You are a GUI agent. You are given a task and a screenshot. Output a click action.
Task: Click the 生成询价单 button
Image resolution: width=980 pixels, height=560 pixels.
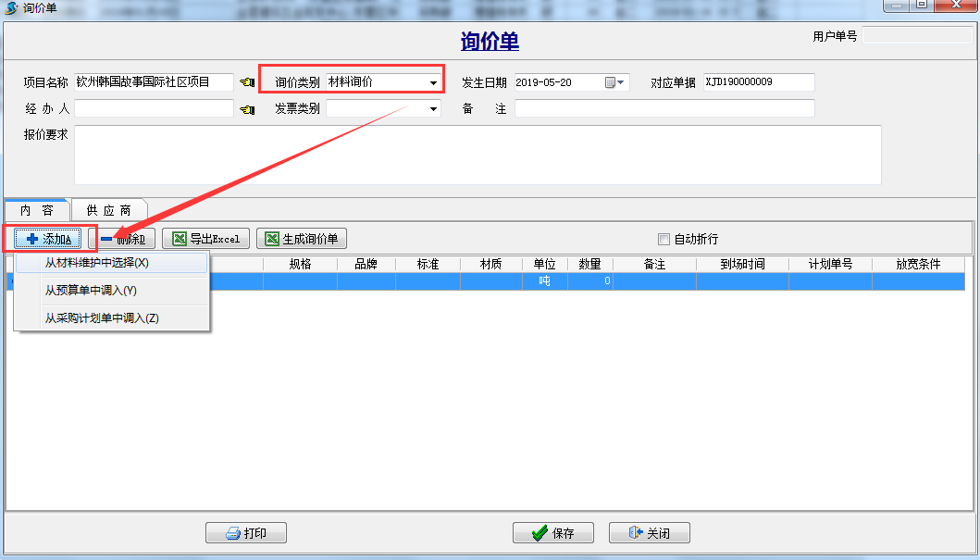(x=301, y=239)
